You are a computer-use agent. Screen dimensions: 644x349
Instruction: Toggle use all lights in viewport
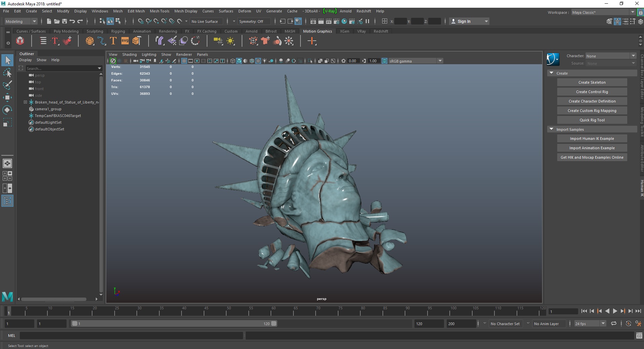pos(265,61)
